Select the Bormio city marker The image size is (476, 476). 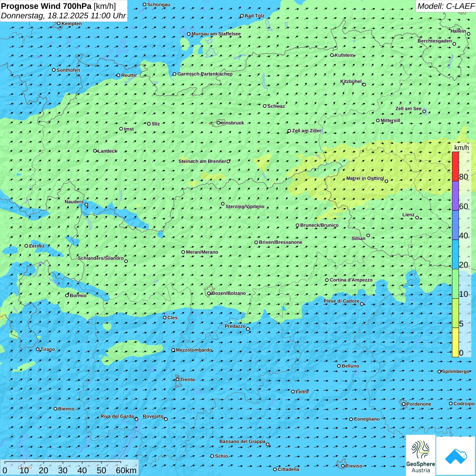point(67,295)
